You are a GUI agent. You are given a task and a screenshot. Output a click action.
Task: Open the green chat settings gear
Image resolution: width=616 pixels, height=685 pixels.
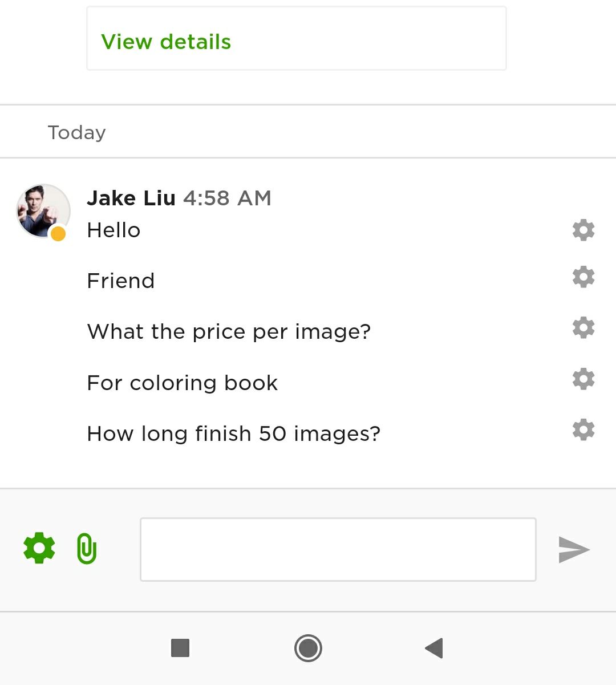[39, 548]
